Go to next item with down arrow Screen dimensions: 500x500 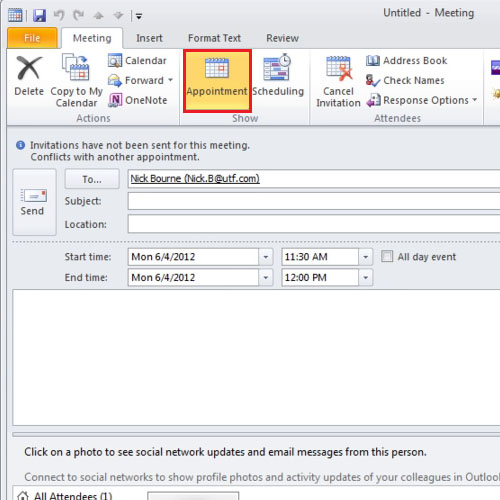pyautogui.click(x=118, y=15)
